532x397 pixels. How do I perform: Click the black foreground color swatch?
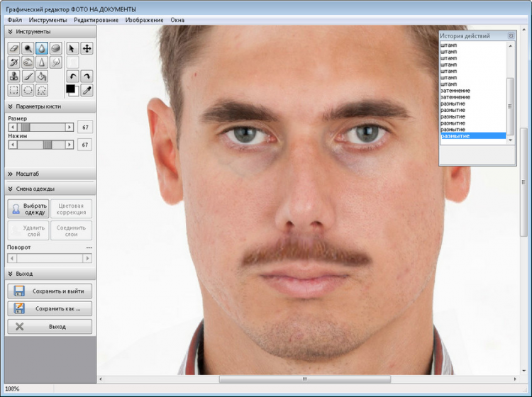point(70,89)
